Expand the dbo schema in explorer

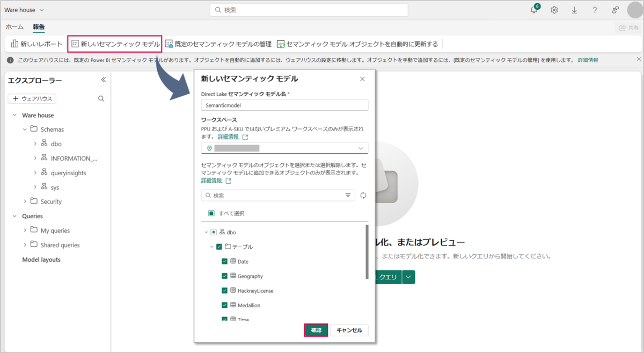[x=35, y=144]
